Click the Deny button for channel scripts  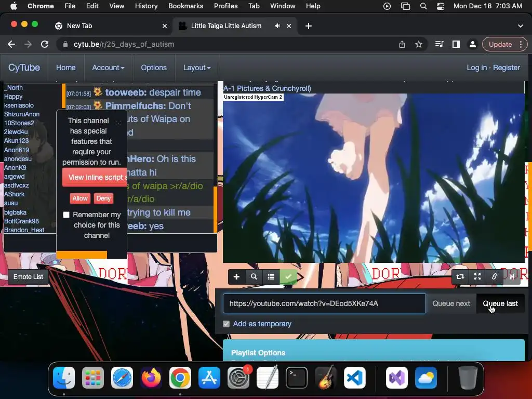click(x=103, y=198)
